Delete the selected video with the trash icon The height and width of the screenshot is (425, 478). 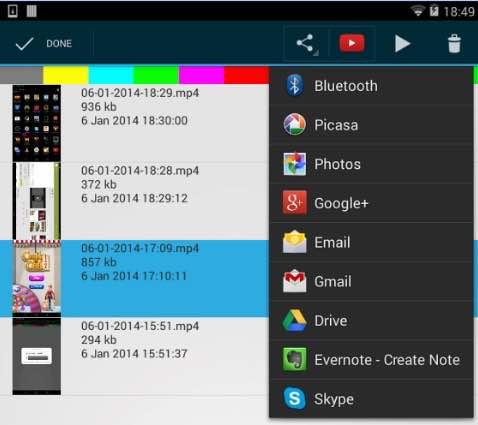click(x=454, y=44)
